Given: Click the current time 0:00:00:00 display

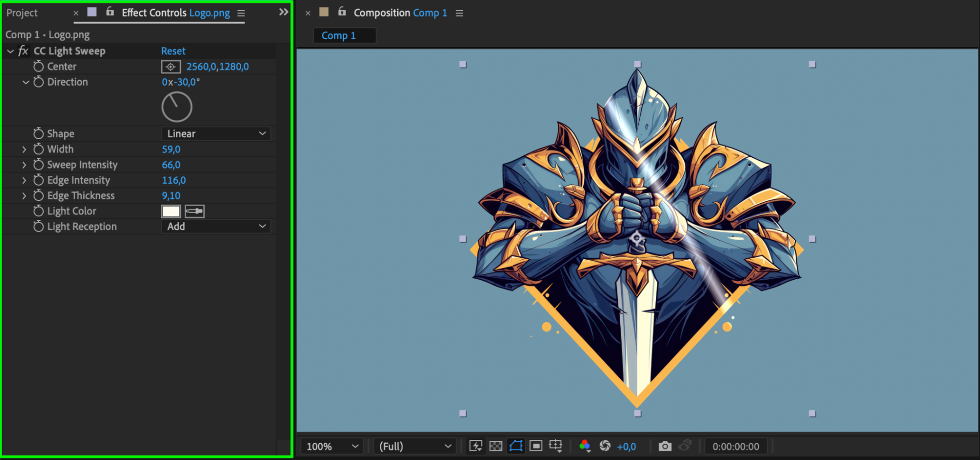Looking at the screenshot, I should pos(735,446).
